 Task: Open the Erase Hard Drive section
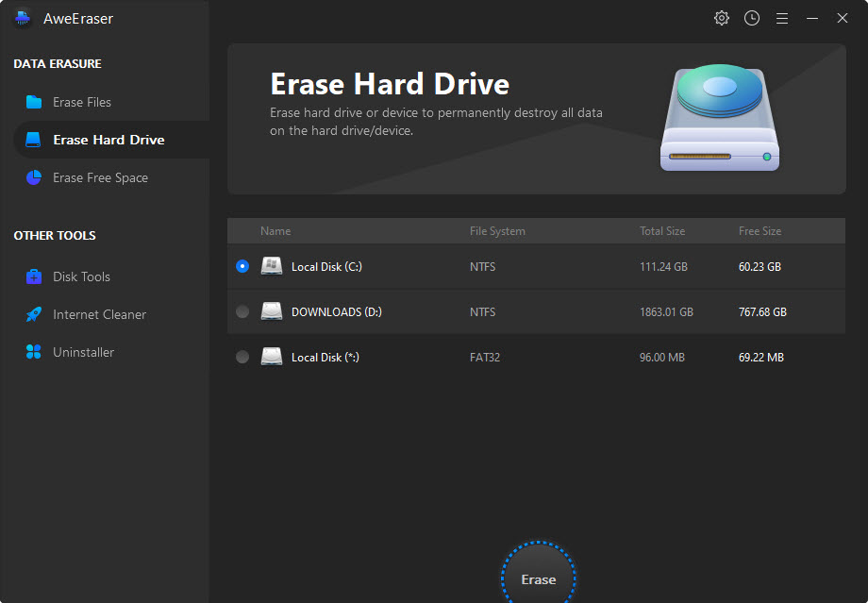tap(110, 140)
